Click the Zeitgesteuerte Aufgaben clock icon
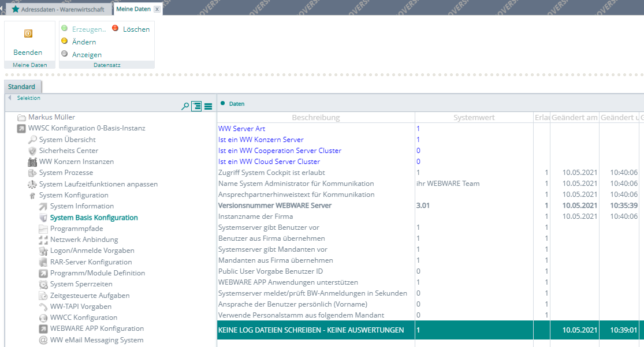644x347 pixels. pos(43,296)
